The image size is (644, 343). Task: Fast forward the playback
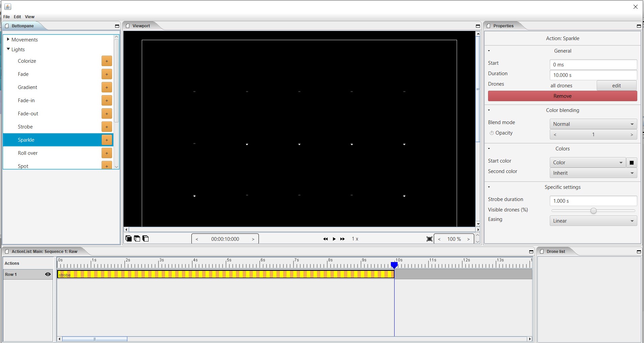(343, 239)
